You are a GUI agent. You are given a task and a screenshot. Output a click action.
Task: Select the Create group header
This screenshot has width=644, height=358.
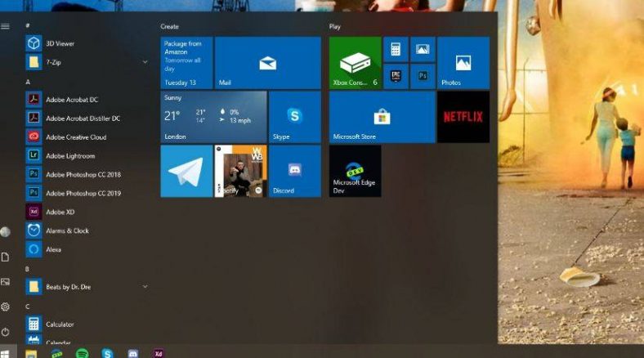click(x=170, y=26)
